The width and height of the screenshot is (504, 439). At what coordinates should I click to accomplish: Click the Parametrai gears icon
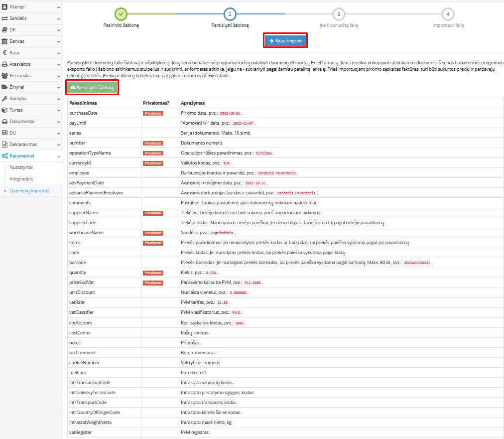[4, 156]
